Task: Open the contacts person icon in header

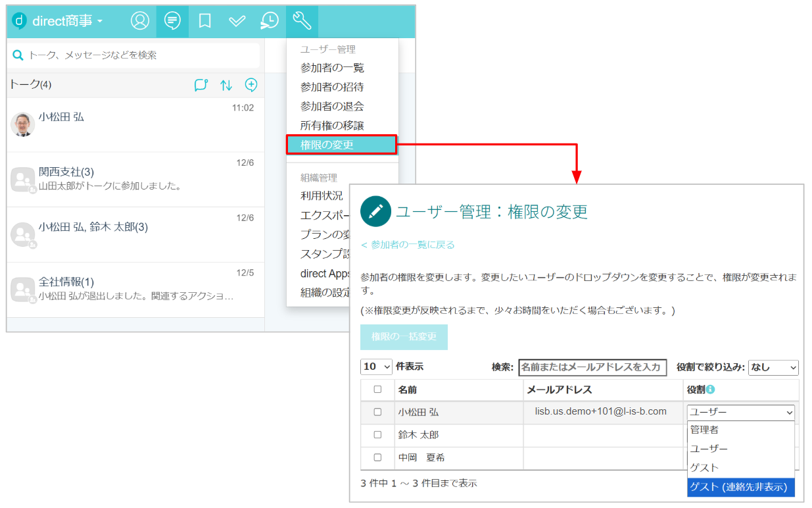Action: click(140, 21)
